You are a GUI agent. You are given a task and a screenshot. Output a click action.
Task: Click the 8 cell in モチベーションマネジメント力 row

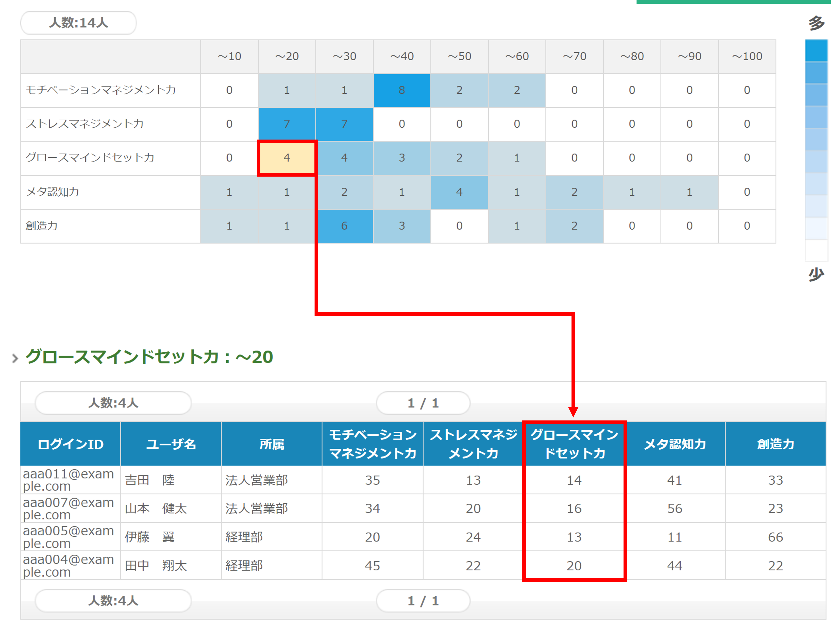pyautogui.click(x=402, y=90)
